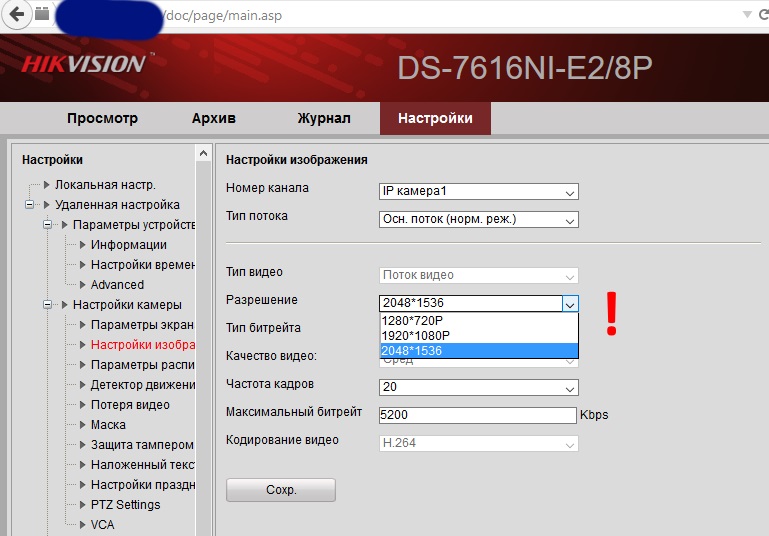Viewport: 769px width, 536px height.
Task: Click the browser back arrow button
Action: (x=17, y=14)
